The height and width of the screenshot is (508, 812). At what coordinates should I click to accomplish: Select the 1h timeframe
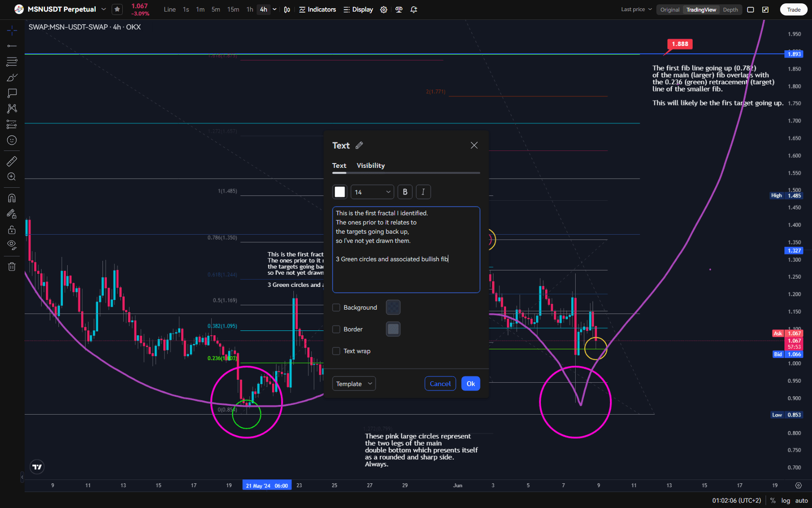coord(250,10)
